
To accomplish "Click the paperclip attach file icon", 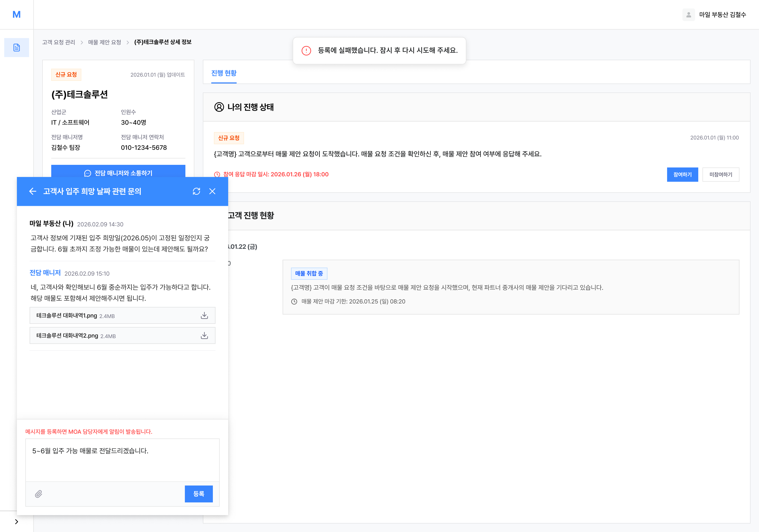I will [x=39, y=494].
